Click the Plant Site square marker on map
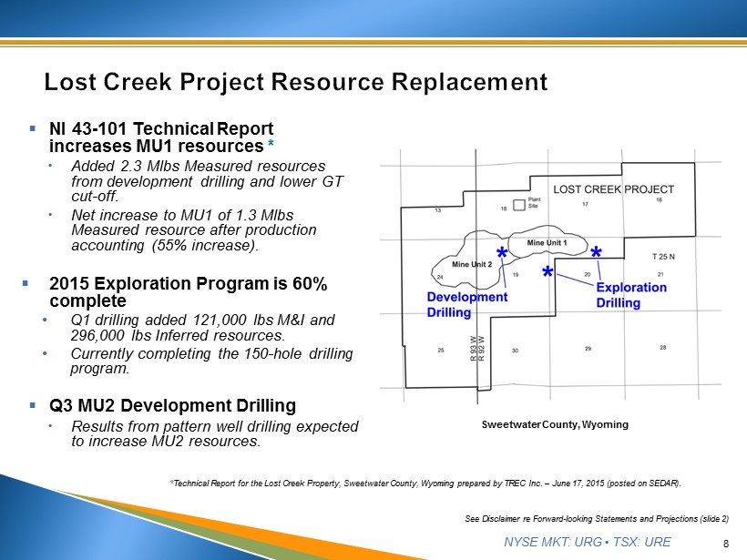 pos(520,205)
